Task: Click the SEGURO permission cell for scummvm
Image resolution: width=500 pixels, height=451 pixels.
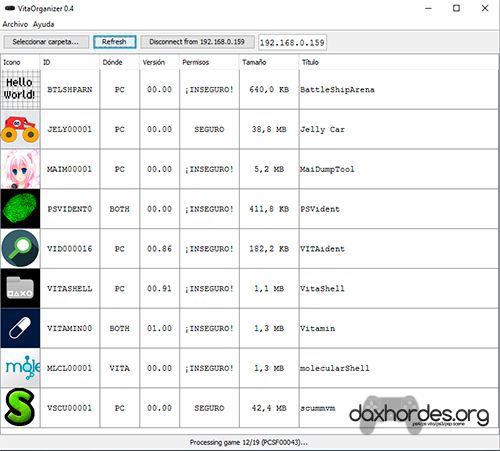Action: point(209,408)
